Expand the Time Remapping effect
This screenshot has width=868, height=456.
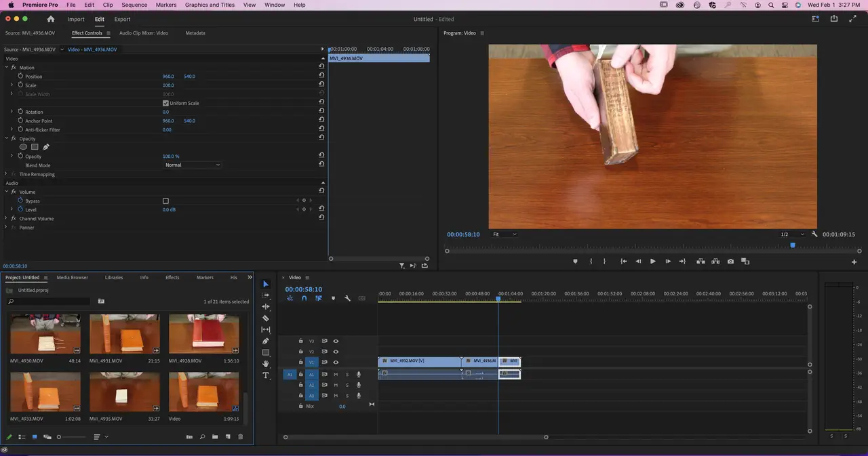click(x=7, y=174)
